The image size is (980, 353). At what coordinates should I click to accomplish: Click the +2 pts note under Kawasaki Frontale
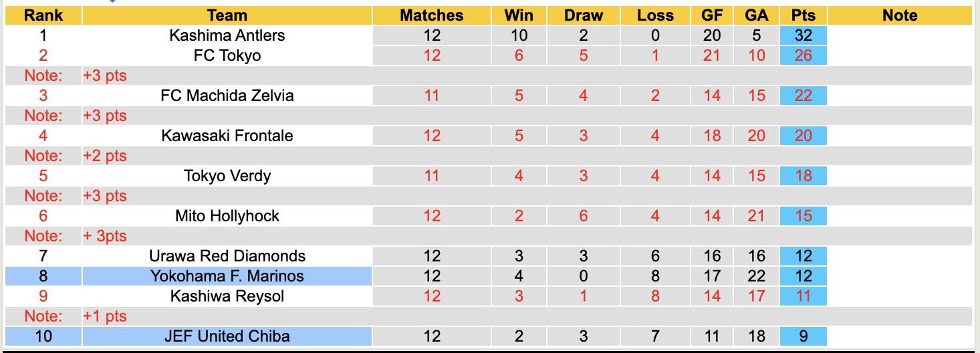click(105, 156)
